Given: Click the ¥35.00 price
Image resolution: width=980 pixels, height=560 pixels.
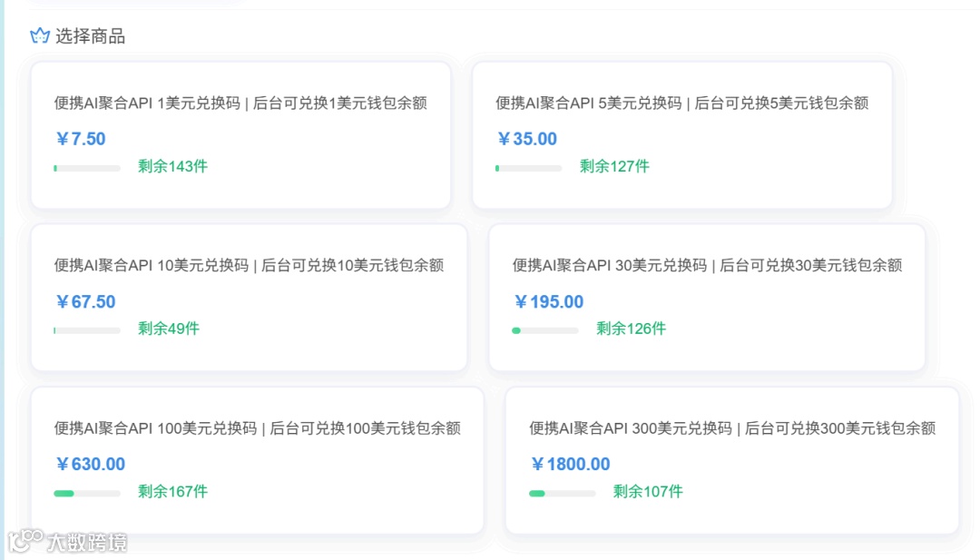Looking at the screenshot, I should click(527, 139).
